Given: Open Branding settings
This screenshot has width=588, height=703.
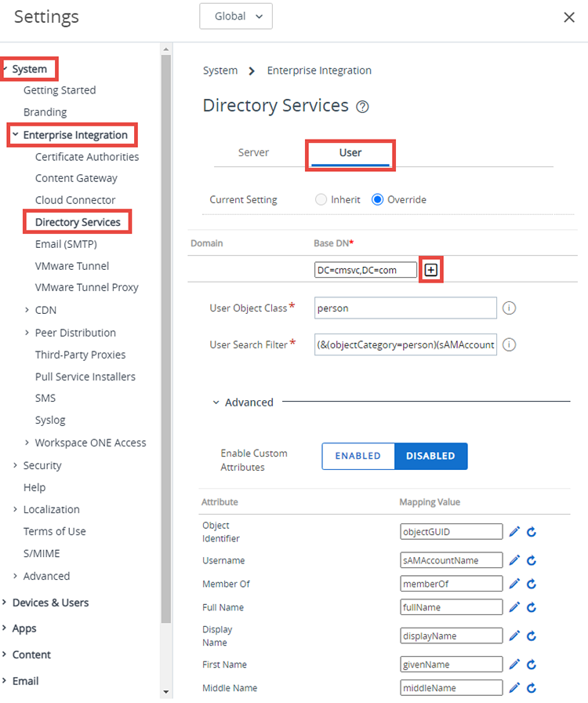Looking at the screenshot, I should tap(45, 112).
